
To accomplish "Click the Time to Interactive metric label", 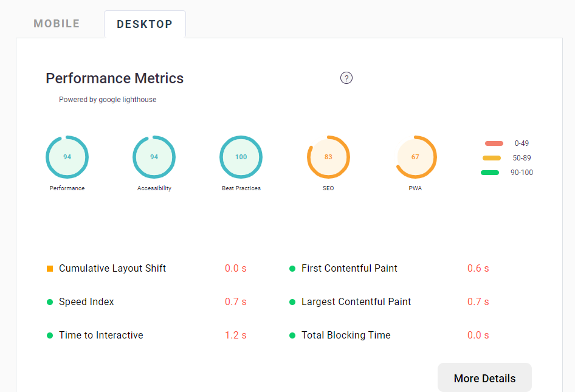I will click(x=101, y=335).
